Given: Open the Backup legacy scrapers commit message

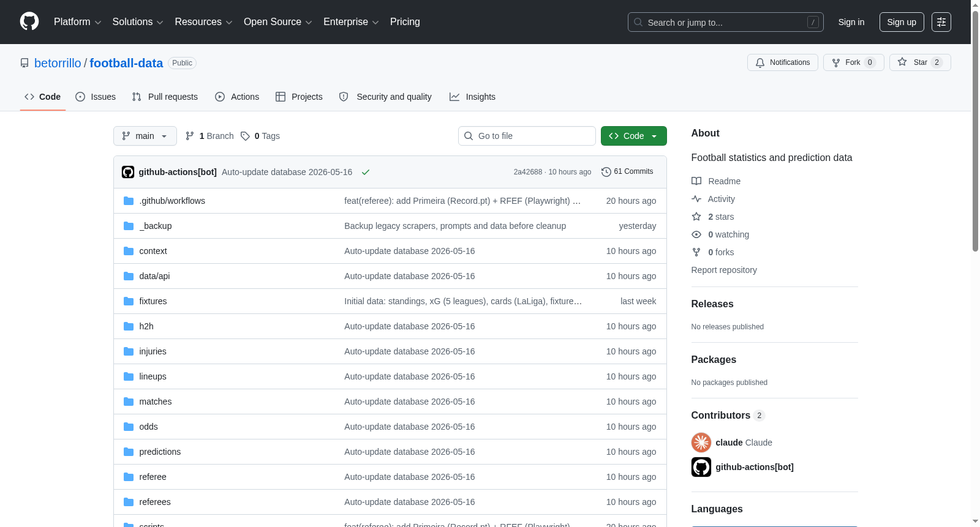Looking at the screenshot, I should point(455,226).
